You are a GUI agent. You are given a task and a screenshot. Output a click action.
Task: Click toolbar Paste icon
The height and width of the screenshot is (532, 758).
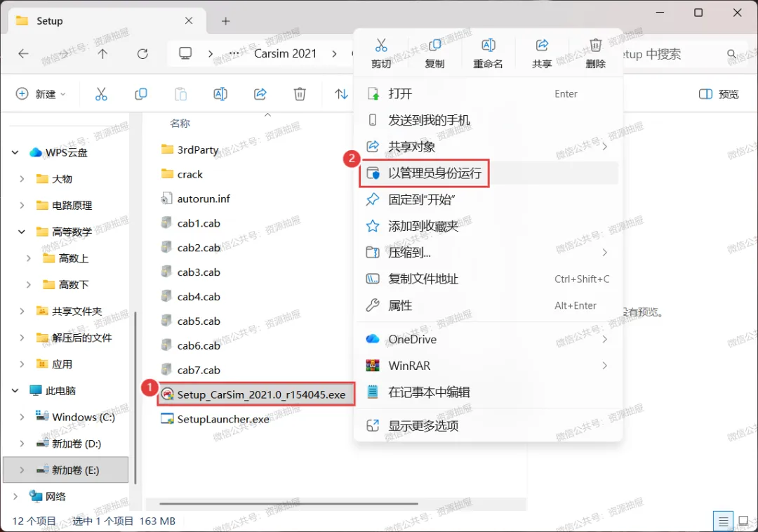[181, 94]
